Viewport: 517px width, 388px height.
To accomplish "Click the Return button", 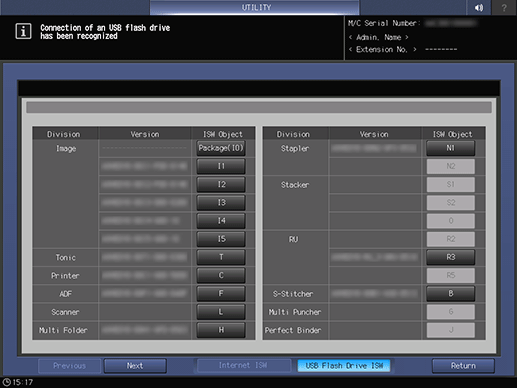I will [463, 366].
